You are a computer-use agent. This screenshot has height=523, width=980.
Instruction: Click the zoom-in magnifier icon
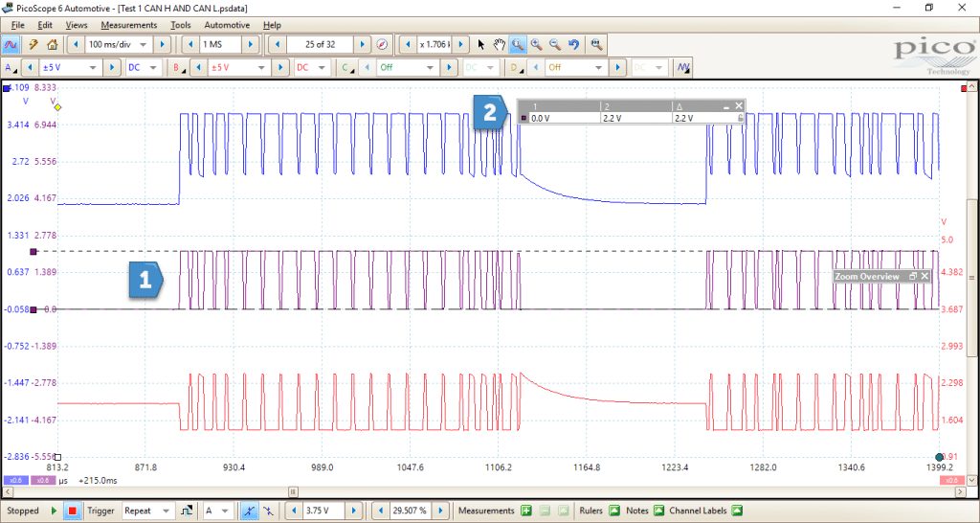tap(536, 44)
